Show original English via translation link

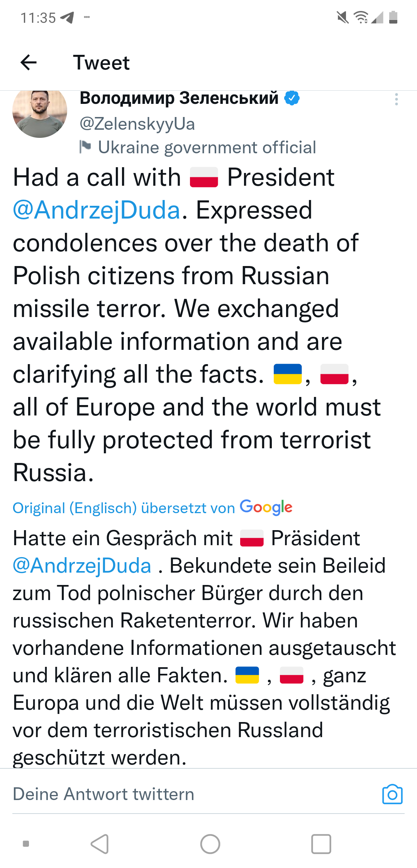pyautogui.click(x=124, y=508)
